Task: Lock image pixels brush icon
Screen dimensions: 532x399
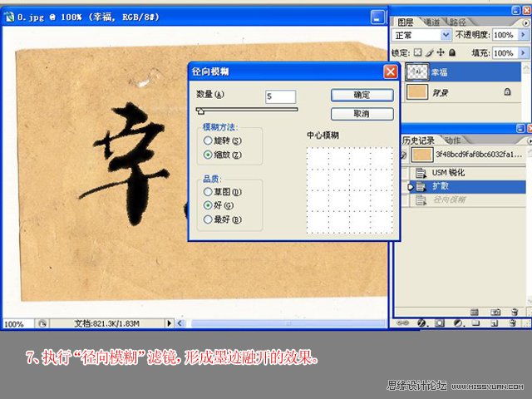Action: click(x=430, y=52)
